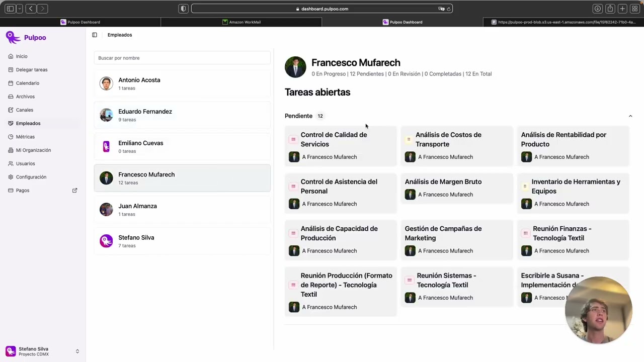The height and width of the screenshot is (362, 644).
Task: Open task Reunión Sistemas - Tecnología Textil
Action: pyautogui.click(x=457, y=287)
